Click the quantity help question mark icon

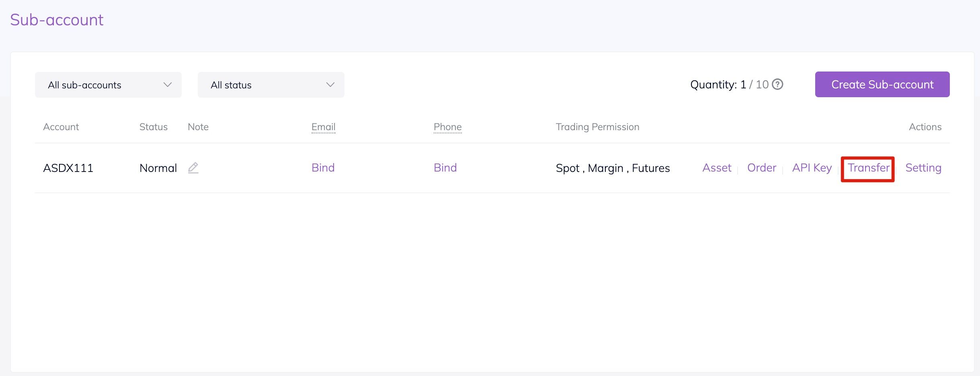point(778,84)
